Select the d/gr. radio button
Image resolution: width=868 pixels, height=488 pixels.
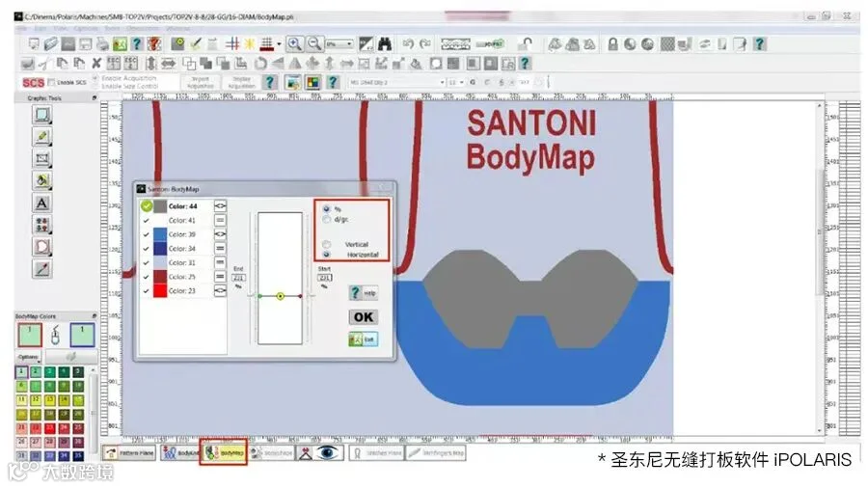pyautogui.click(x=327, y=219)
